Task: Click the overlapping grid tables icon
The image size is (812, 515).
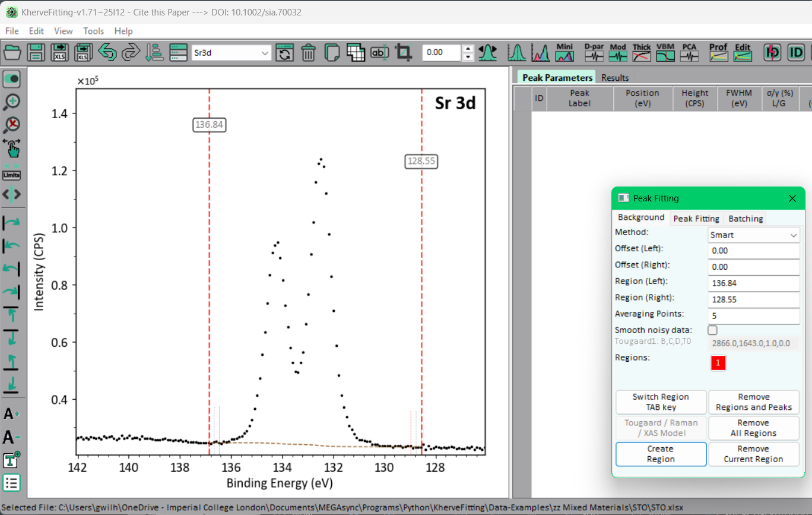Action: coord(356,52)
